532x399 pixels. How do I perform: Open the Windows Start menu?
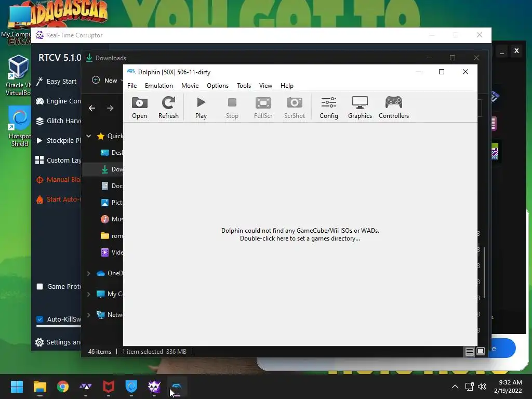[x=17, y=387]
